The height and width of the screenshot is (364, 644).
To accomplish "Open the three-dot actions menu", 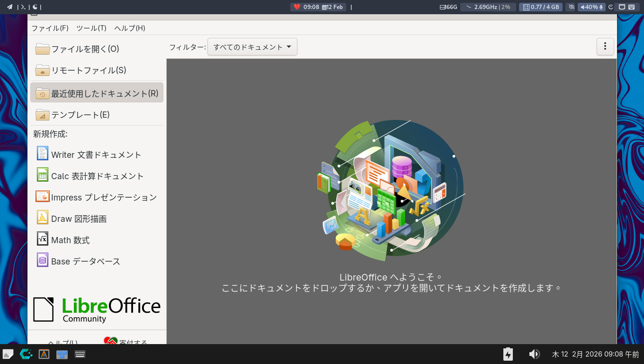I will [605, 46].
